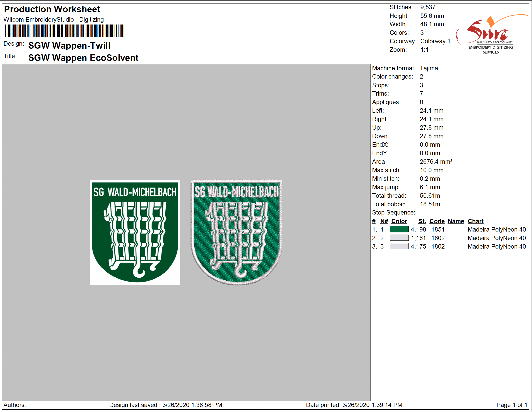Click the barcode under the worksheet title
The image size is (532, 412).
click(x=65, y=31)
